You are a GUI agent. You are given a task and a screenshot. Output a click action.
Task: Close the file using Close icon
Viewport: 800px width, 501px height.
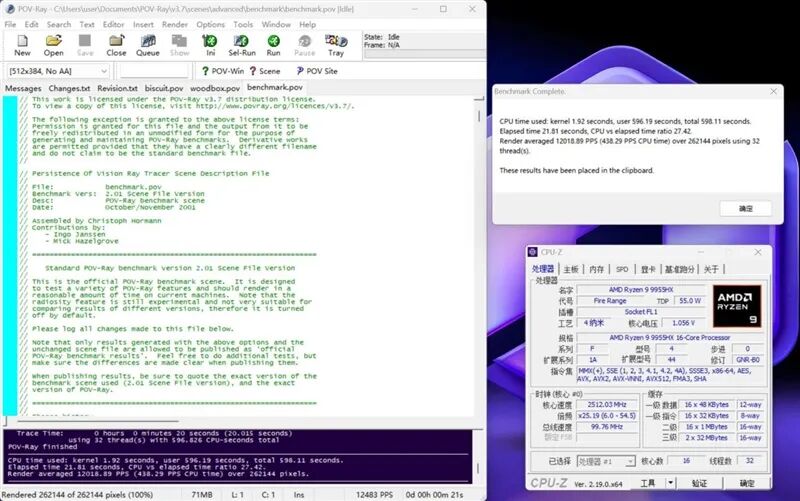pos(116,45)
